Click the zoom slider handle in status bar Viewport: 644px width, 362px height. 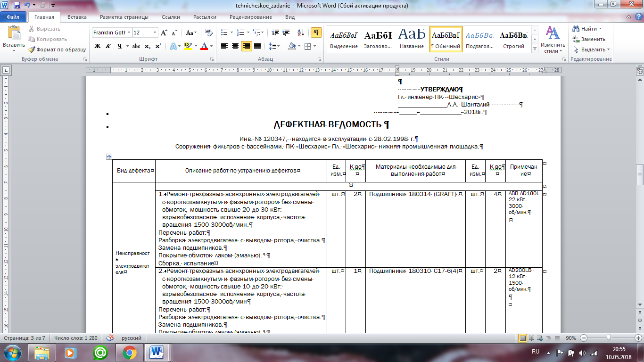click(610, 338)
